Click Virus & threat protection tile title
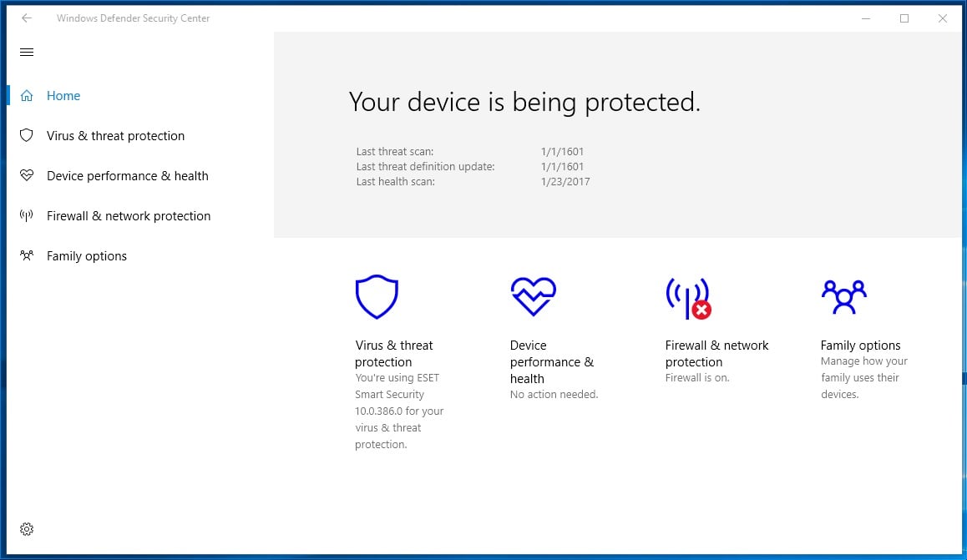Screen dimensions: 967x560 [x=393, y=354]
